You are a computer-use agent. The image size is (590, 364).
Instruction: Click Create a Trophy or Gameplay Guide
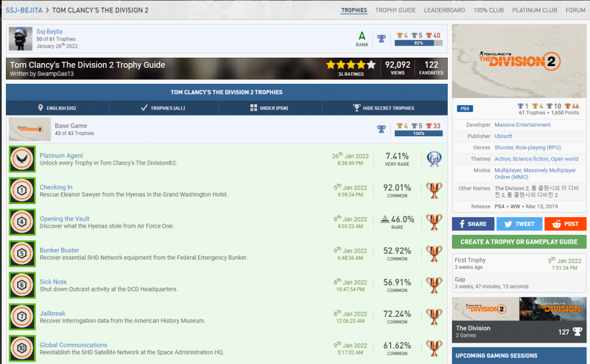point(519,242)
